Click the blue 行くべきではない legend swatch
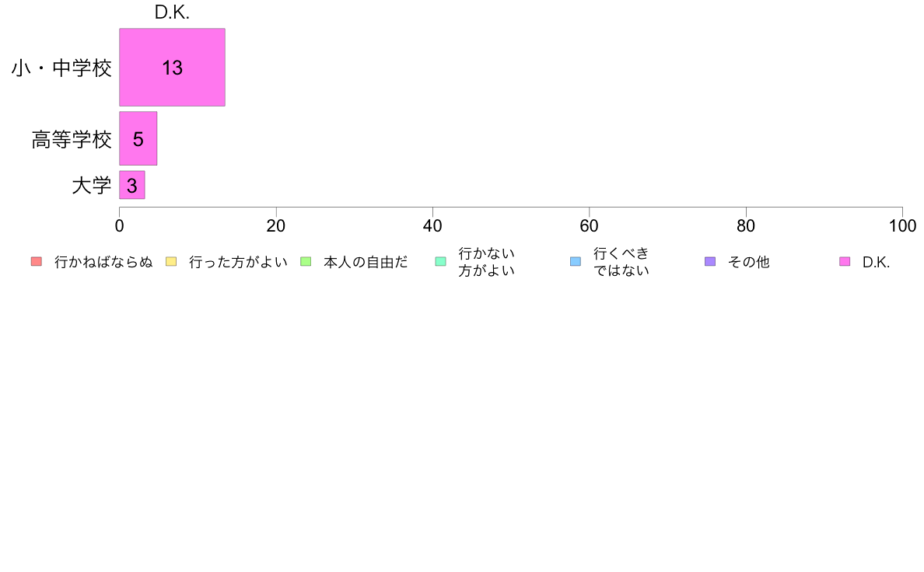The width and height of the screenshot is (924, 572). tap(575, 262)
